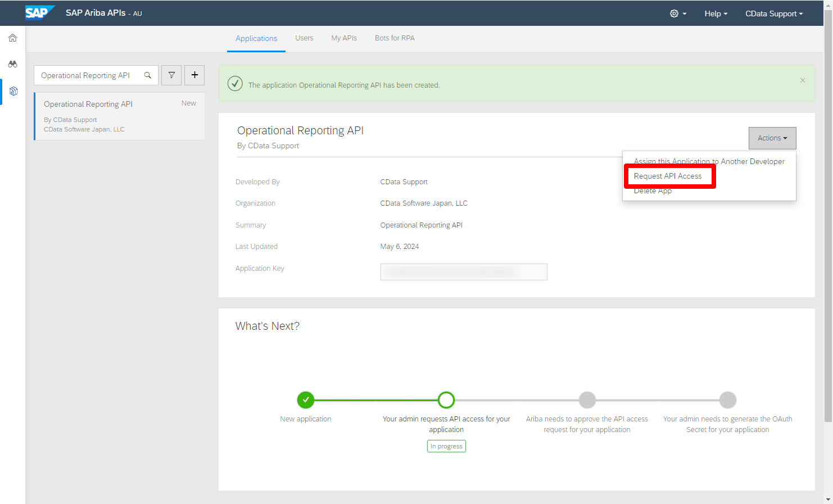Add a new application with plus button
833x504 pixels.
click(194, 75)
